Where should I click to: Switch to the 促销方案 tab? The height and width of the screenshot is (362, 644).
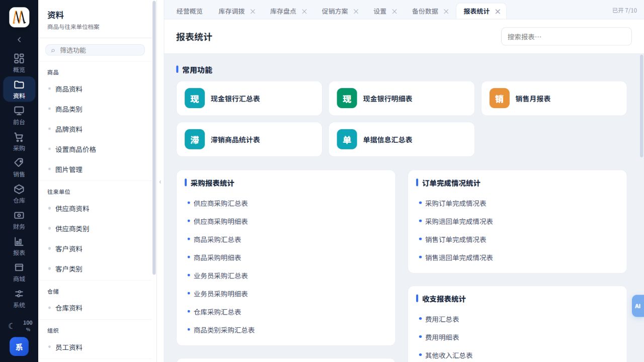(335, 11)
